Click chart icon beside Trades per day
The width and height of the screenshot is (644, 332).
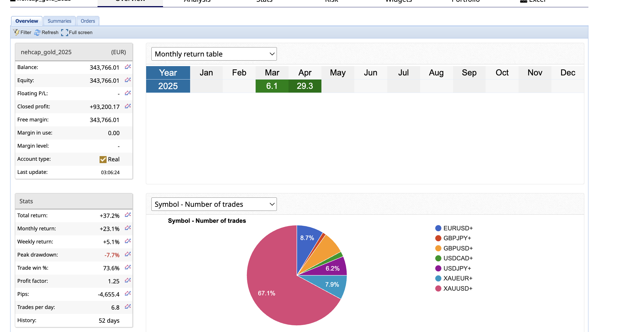click(128, 307)
